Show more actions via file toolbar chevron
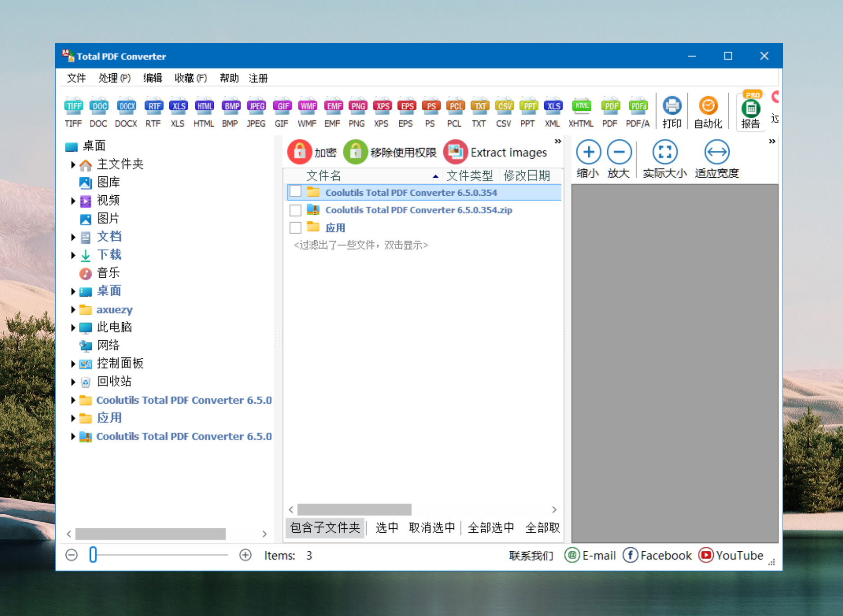843x616 pixels. [x=558, y=141]
